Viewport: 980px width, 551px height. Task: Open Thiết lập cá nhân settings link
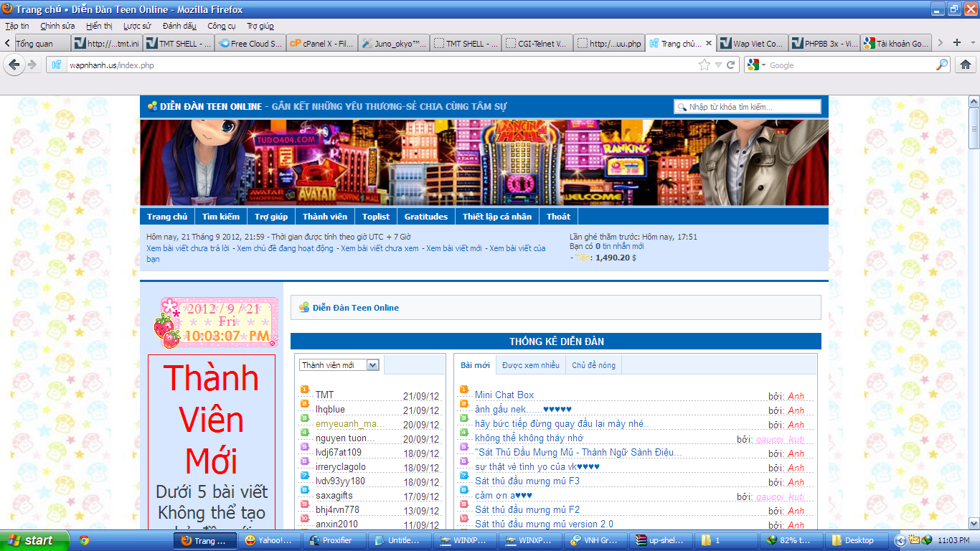[x=497, y=217]
